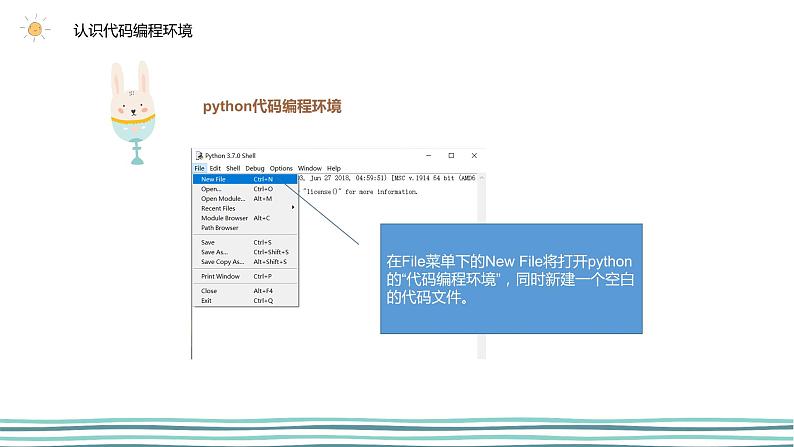Open the Shell menu

[x=233, y=168]
